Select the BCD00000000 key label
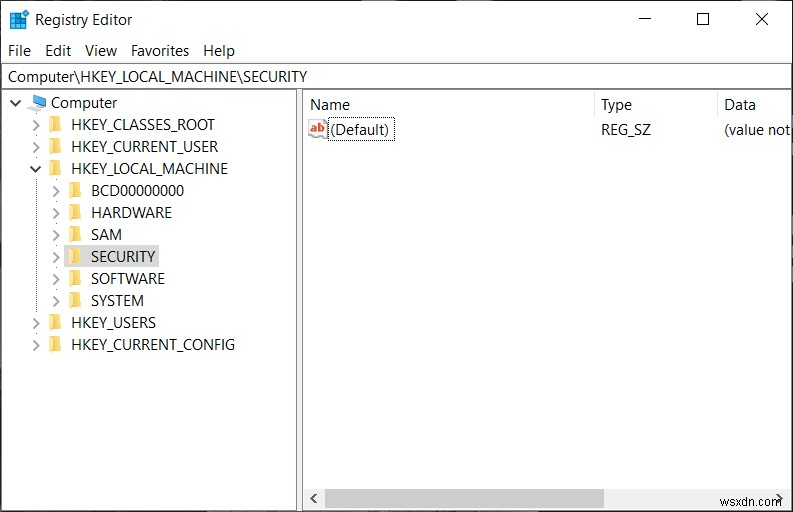Screen dimensions: 793x512 pyautogui.click(x=138, y=191)
